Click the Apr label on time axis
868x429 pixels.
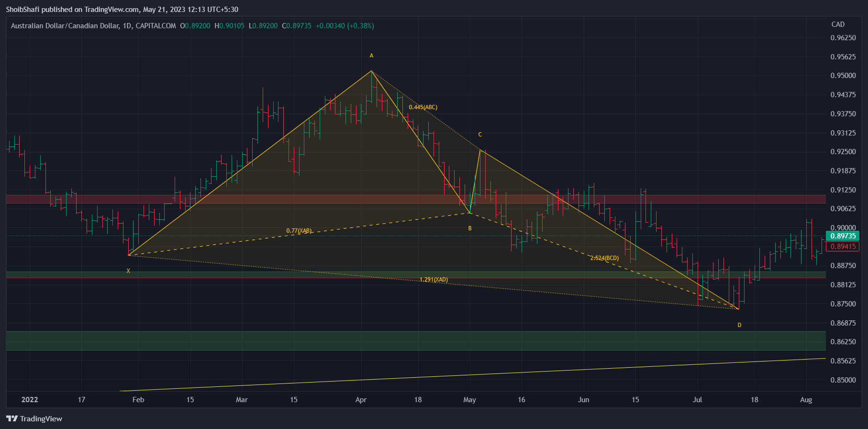[x=361, y=400]
